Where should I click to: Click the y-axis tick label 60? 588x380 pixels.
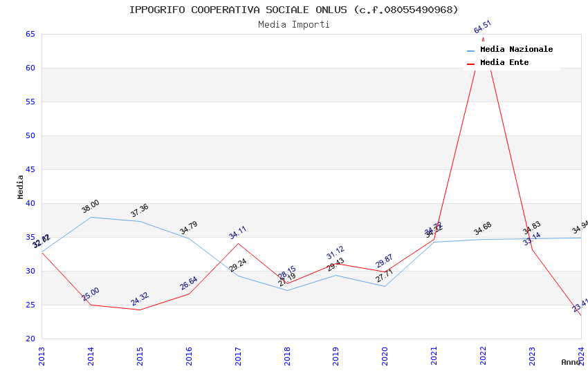pos(30,68)
